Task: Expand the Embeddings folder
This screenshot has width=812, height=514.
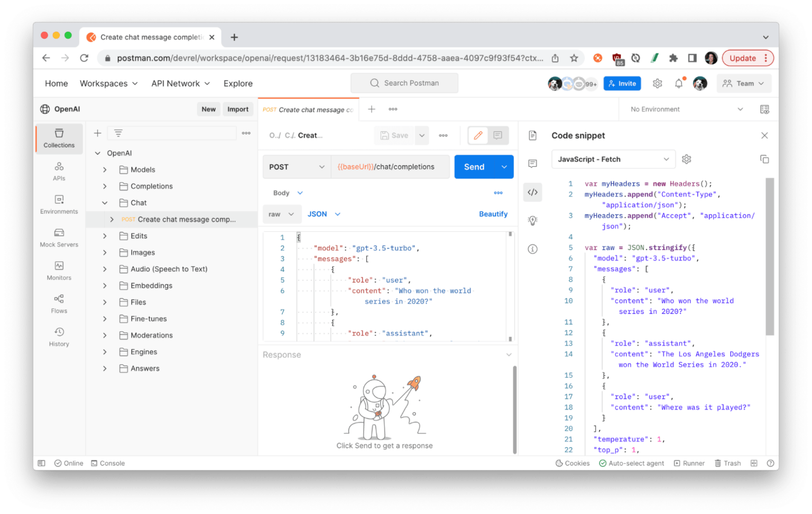Action: click(105, 286)
